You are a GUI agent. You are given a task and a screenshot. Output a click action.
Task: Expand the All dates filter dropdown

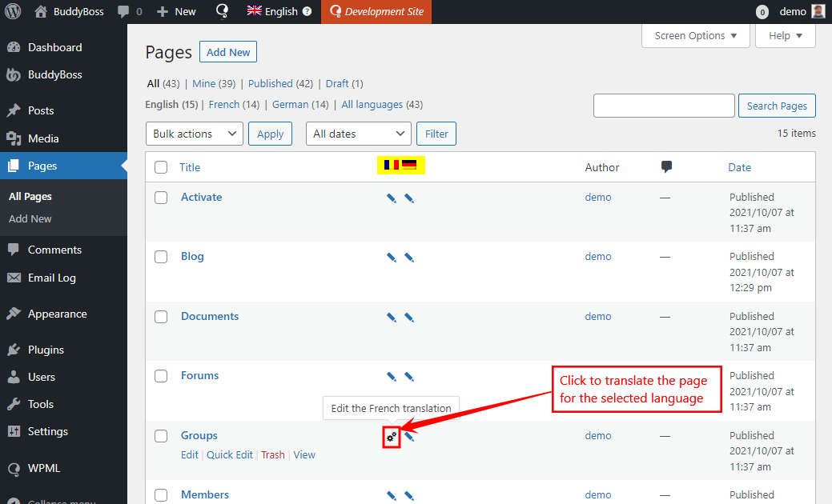point(358,134)
